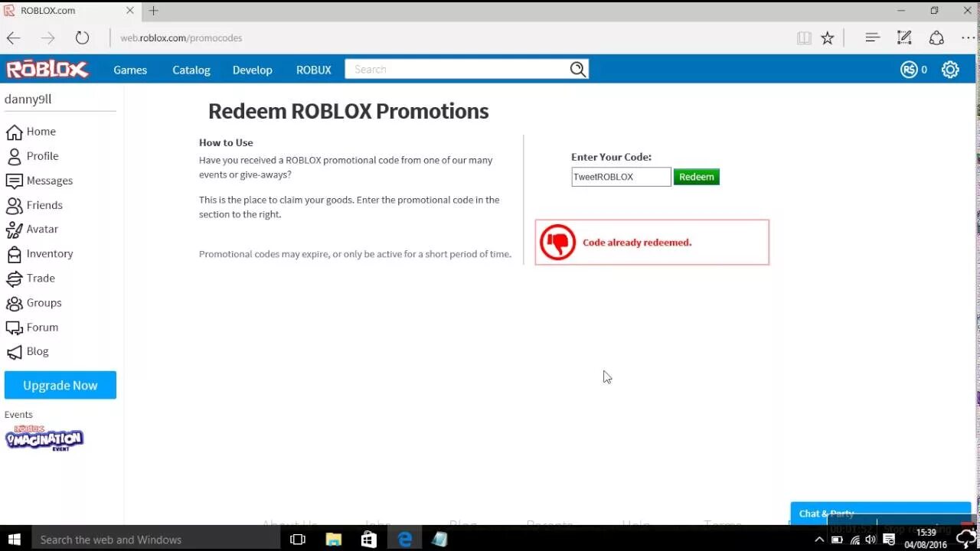Open Windows Start menu
The height and width of the screenshot is (551, 980).
pos(14,540)
